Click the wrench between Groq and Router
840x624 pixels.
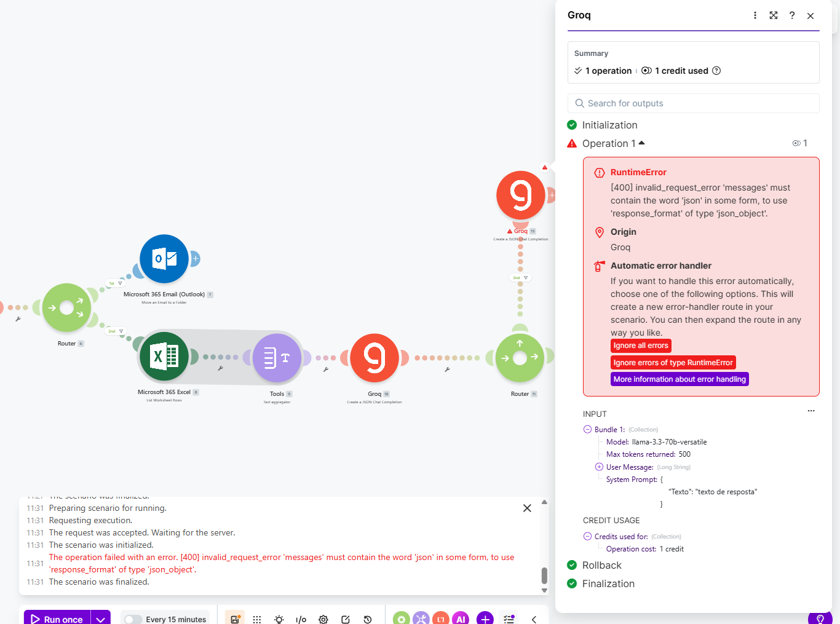click(447, 369)
